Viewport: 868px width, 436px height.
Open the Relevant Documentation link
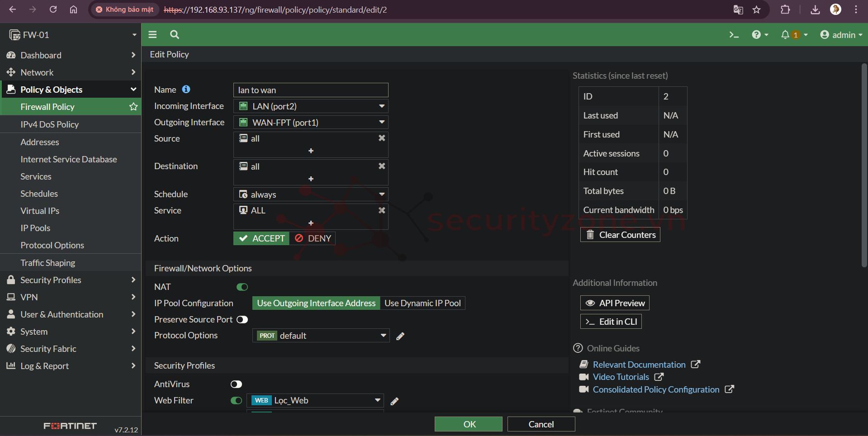639,365
